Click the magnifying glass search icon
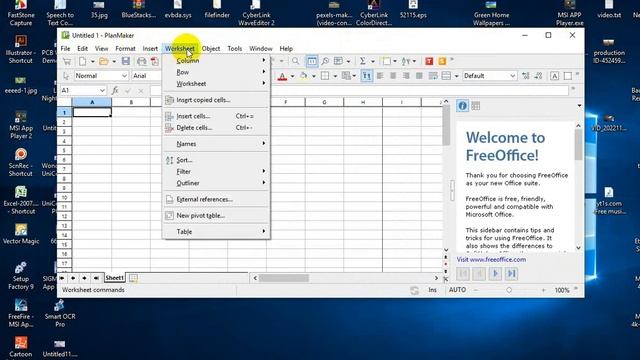 (x=296, y=61)
